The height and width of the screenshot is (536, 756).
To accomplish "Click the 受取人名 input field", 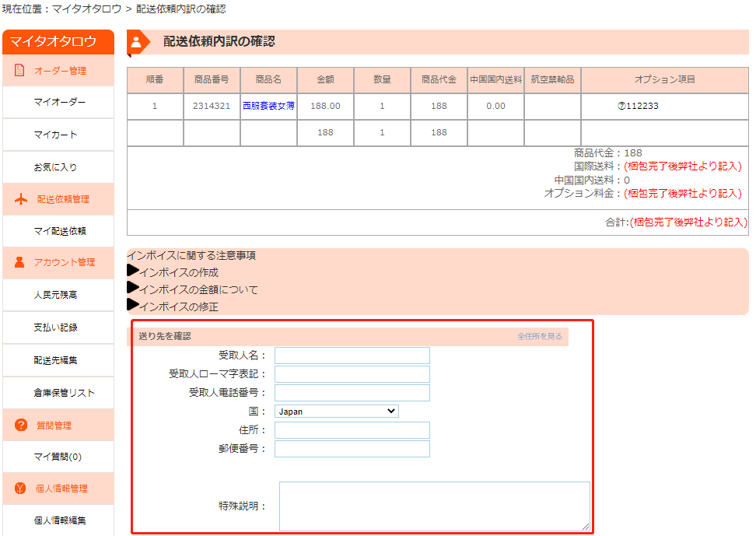I will point(352,356).
